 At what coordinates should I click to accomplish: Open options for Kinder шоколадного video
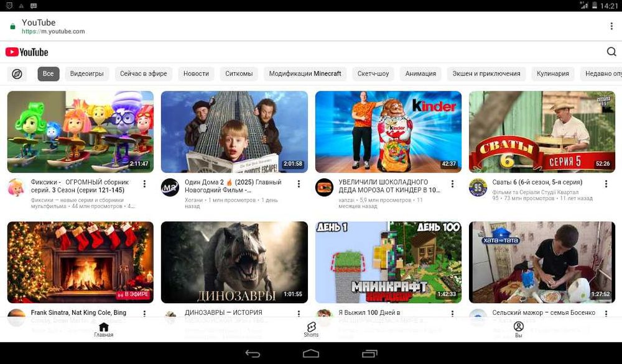point(452,184)
